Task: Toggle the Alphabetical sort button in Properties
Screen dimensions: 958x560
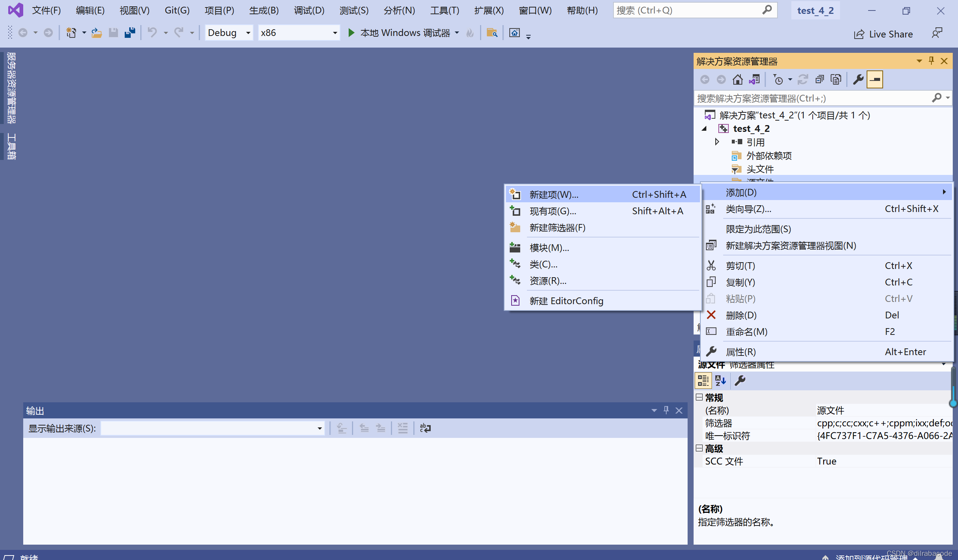Action: click(x=721, y=380)
